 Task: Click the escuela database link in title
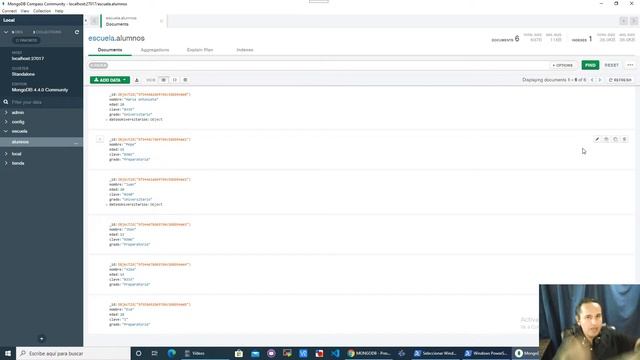point(101,38)
